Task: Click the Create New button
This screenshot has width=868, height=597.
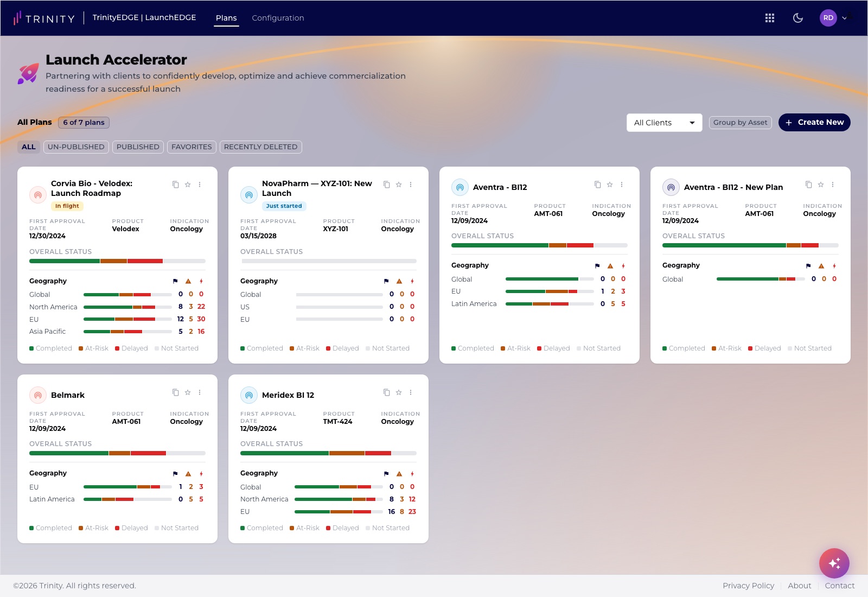Action: pos(814,123)
